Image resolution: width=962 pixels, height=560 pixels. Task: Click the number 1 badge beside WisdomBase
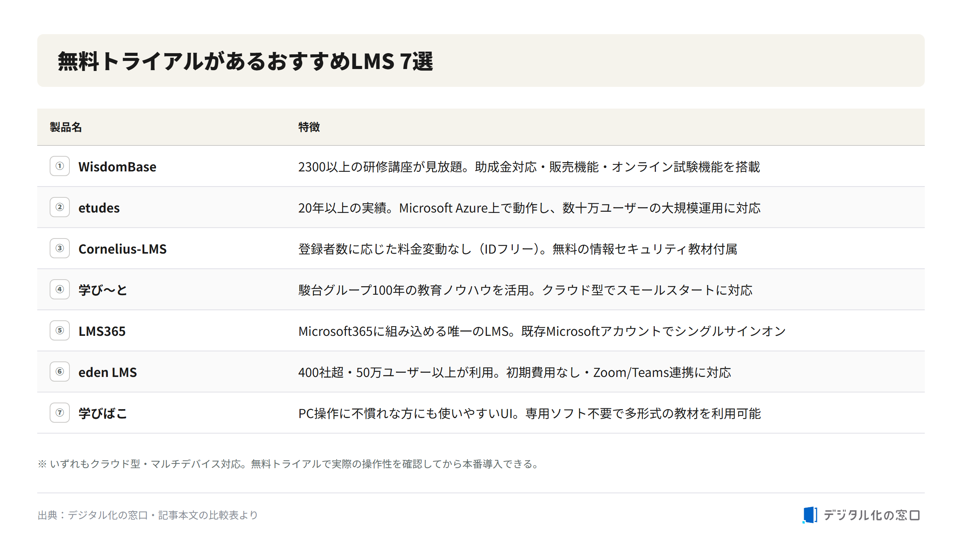coord(60,166)
